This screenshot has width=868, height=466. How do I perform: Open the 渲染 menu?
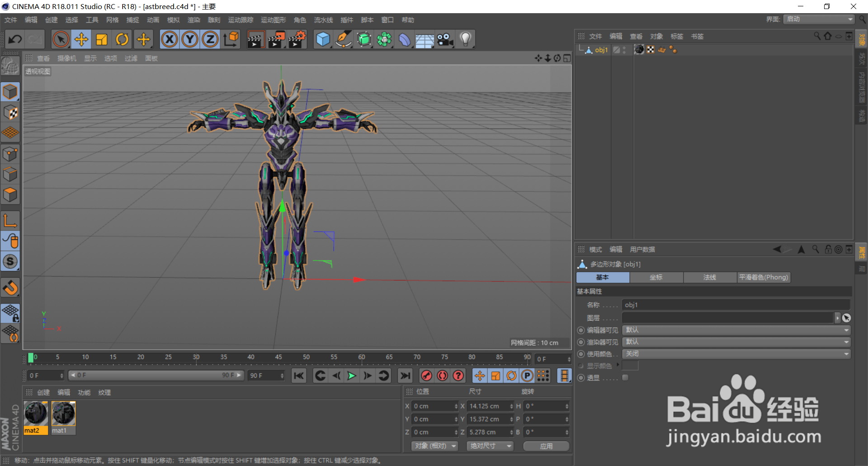click(x=193, y=20)
